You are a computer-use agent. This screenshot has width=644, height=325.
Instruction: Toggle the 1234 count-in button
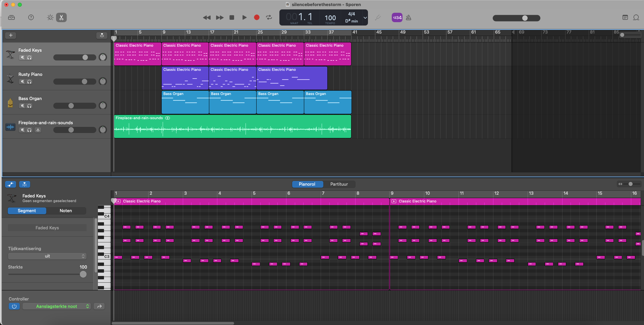tap(397, 17)
